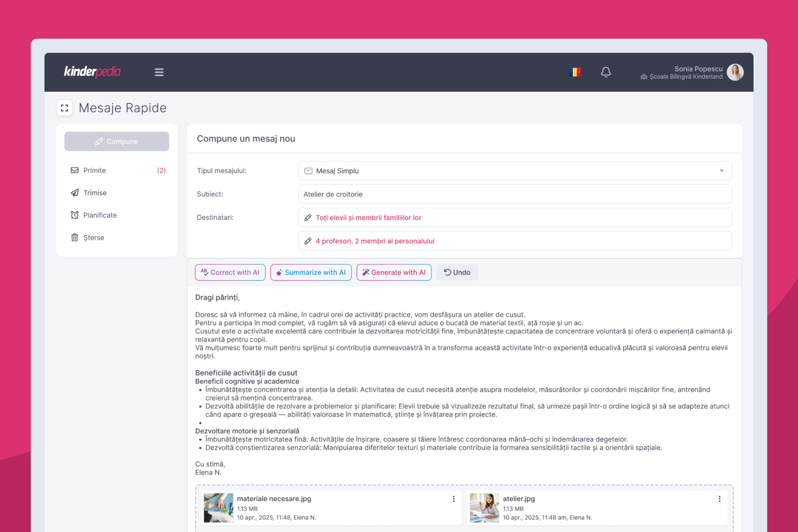Expand the Tipul mesajului dropdown
798x532 pixels.
tap(722, 171)
